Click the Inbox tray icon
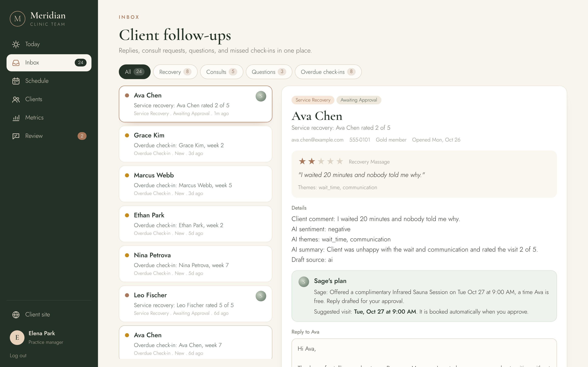The height and width of the screenshot is (367, 588). pos(16,63)
